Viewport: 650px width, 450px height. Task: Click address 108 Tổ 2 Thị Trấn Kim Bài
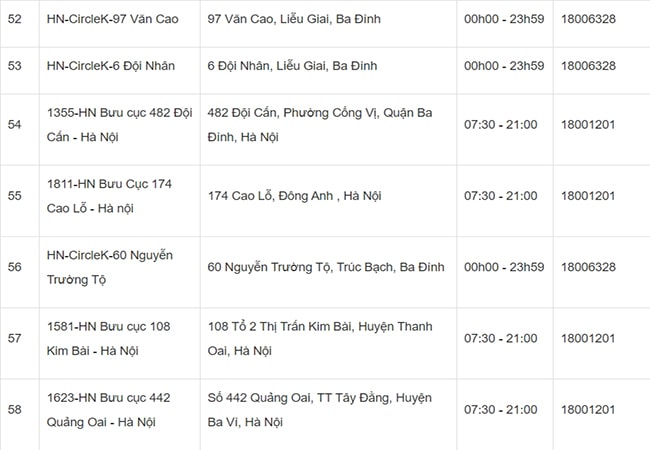click(320, 338)
